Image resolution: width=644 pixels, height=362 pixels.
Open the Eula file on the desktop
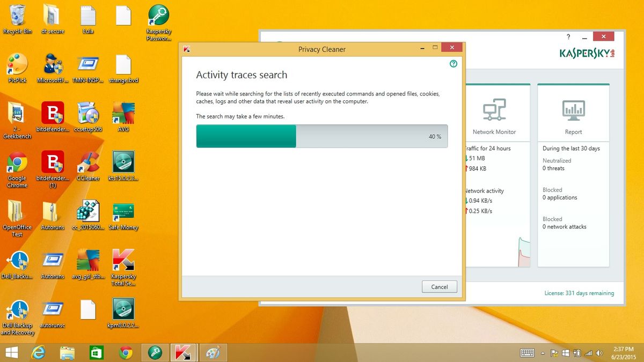pyautogui.click(x=87, y=15)
